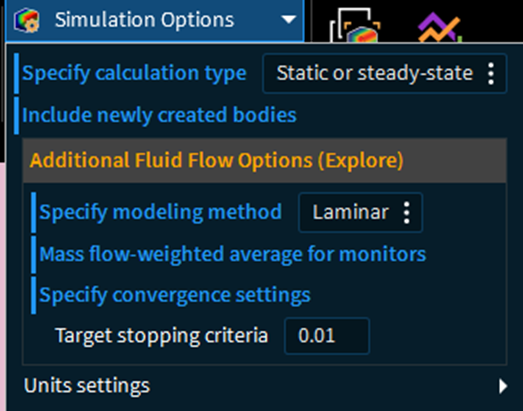This screenshot has height=411, width=523.
Task: Click three-dot icon beside Laminar
Action: tap(406, 213)
